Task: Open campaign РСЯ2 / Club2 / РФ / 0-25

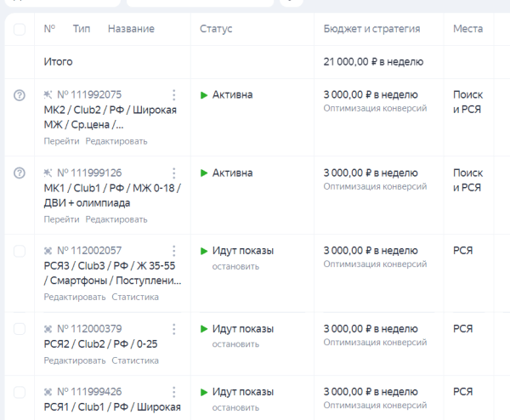Action: point(100,343)
